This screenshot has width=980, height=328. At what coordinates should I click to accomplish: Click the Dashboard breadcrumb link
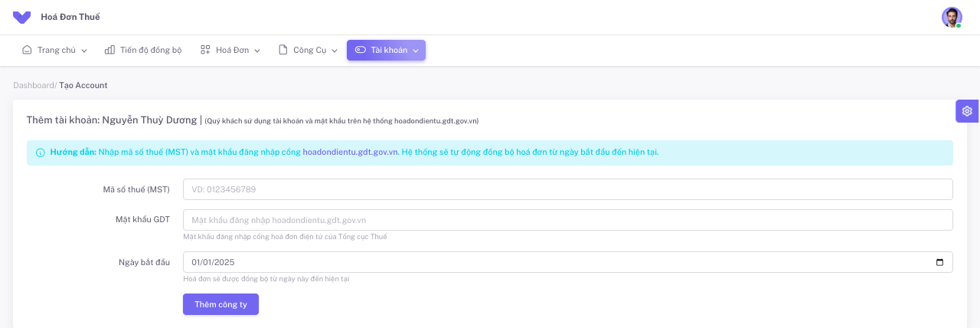[x=33, y=85]
